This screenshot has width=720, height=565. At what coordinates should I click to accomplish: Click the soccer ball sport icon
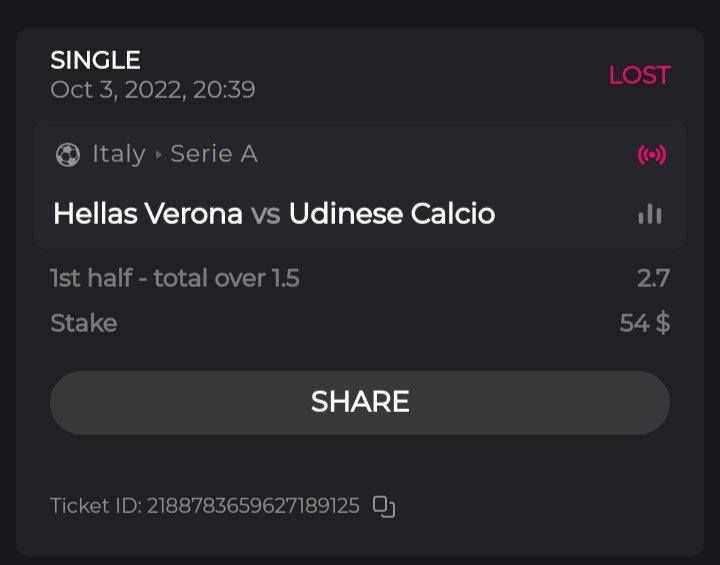pyautogui.click(x=68, y=155)
